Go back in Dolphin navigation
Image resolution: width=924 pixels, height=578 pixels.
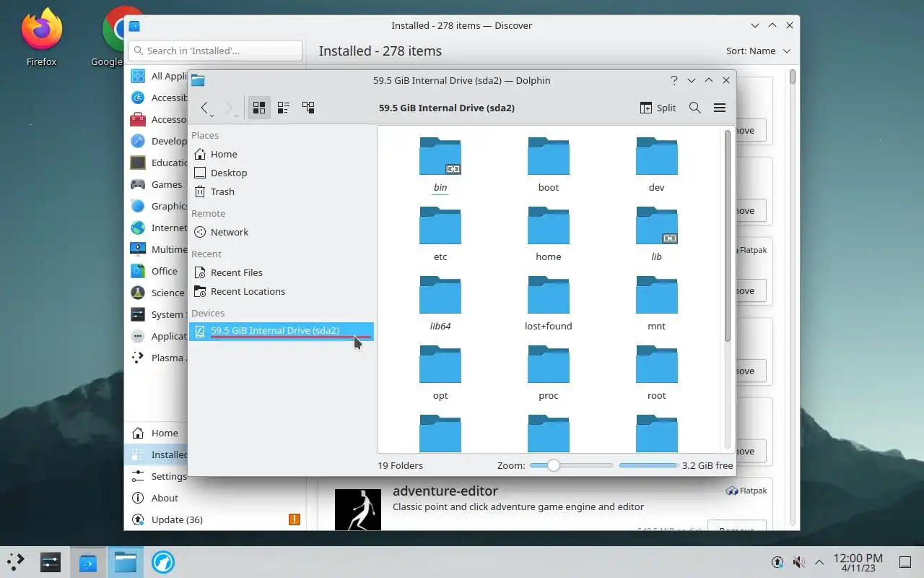[x=206, y=108]
